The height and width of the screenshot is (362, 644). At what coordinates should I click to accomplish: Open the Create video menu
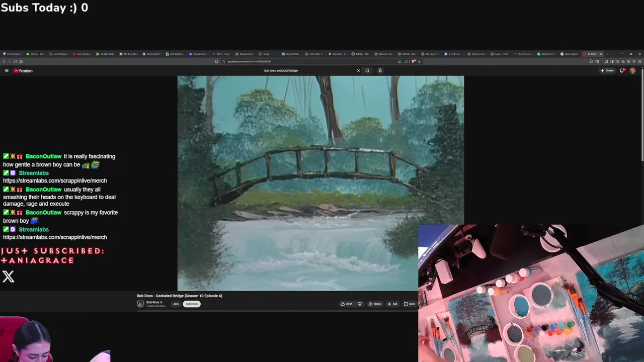click(x=607, y=70)
